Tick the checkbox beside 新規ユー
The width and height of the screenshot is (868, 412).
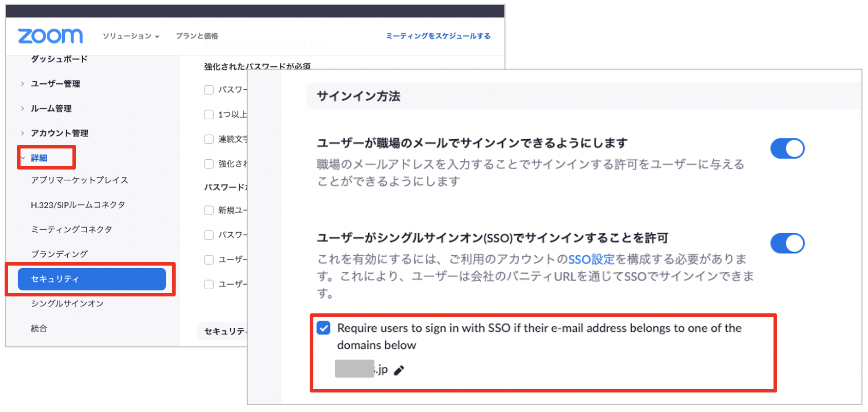(x=209, y=210)
